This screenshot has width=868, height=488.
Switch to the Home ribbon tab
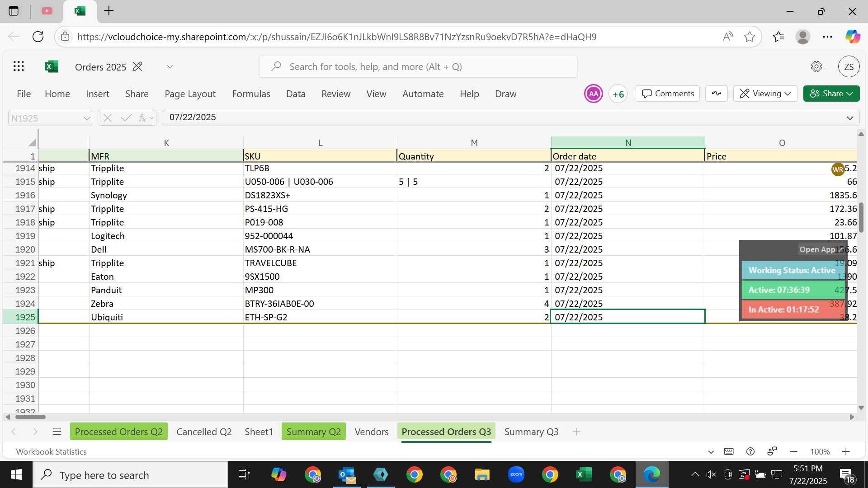pyautogui.click(x=57, y=94)
